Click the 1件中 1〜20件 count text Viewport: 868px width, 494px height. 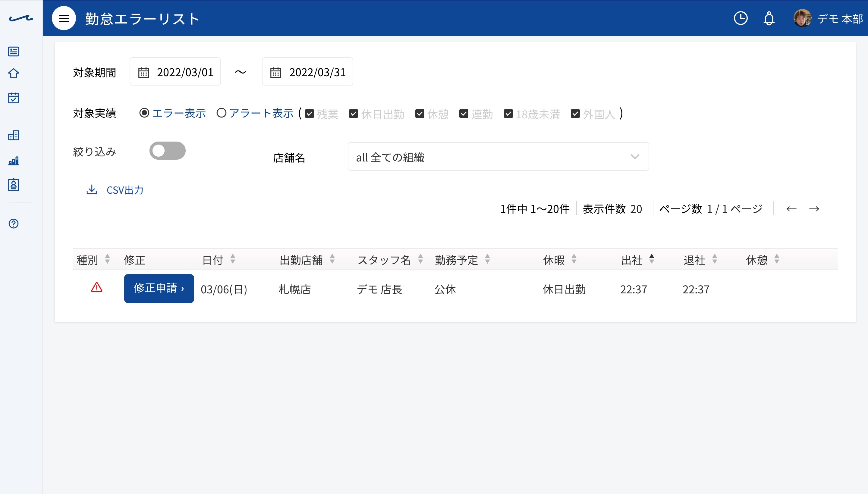pyautogui.click(x=535, y=209)
